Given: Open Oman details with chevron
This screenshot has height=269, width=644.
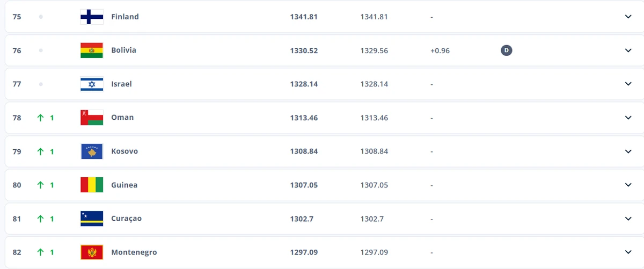Looking at the screenshot, I should 628,118.
